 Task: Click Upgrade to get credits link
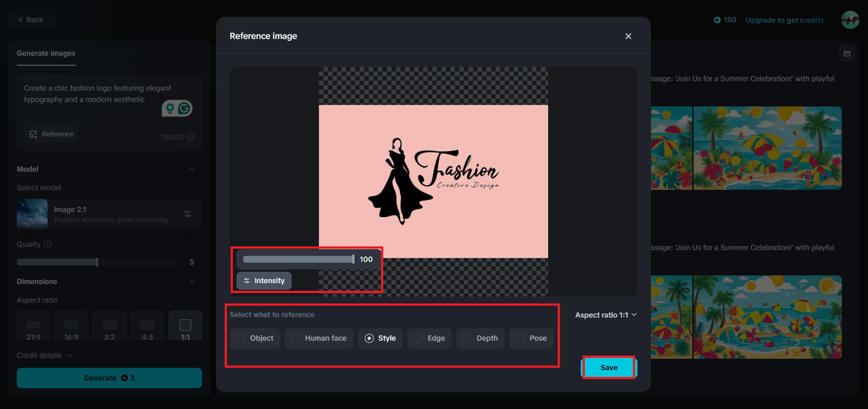pyautogui.click(x=785, y=20)
